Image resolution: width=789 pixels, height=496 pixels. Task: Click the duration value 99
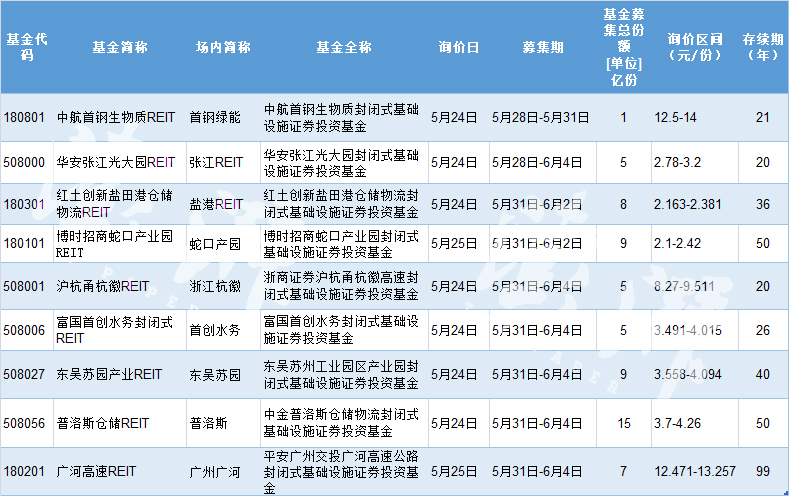(763, 471)
